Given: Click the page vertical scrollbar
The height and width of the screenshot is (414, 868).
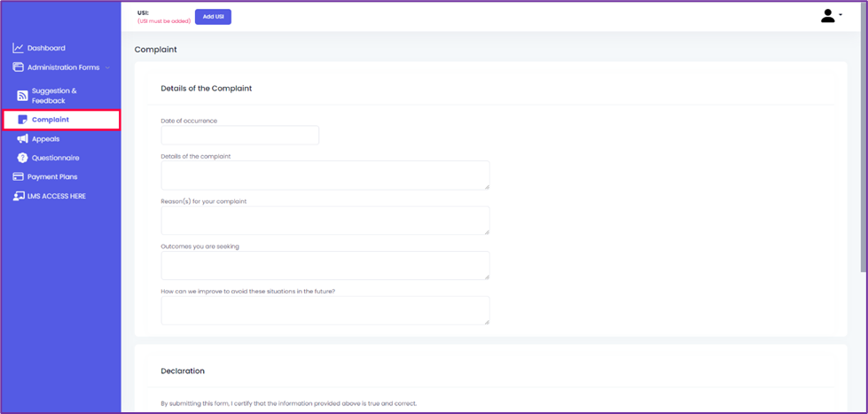Looking at the screenshot, I should click(x=864, y=138).
